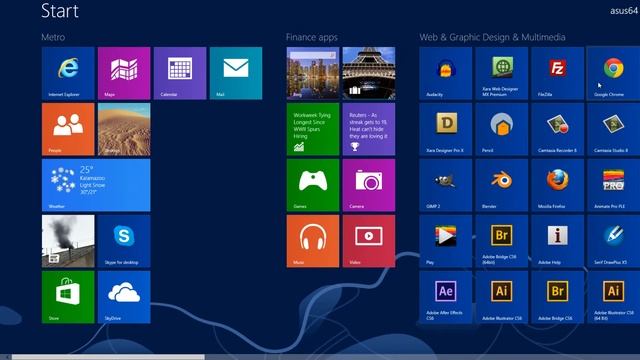Image resolution: width=640 pixels, height=360 pixels.
Task: Open the Animate Pro PLE tile
Action: (613, 185)
